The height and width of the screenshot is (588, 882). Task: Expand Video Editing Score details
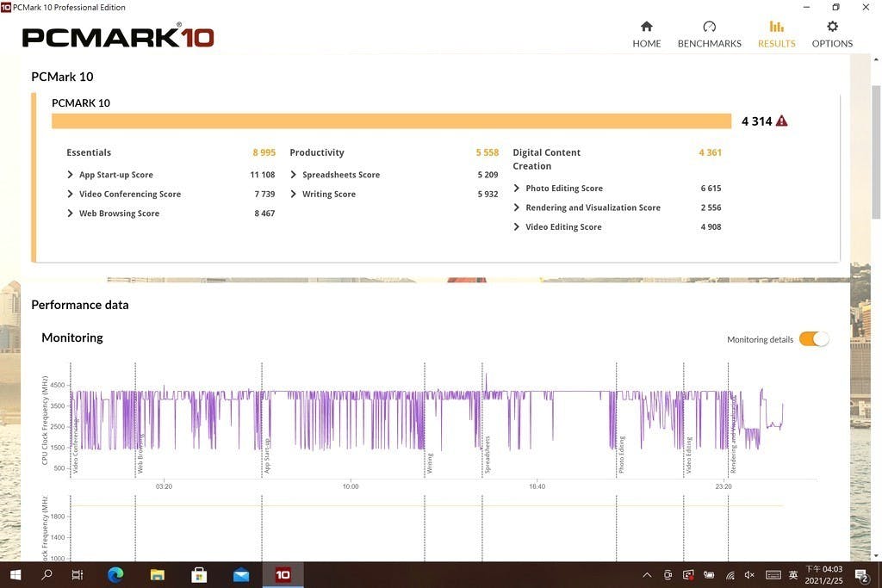(x=517, y=226)
